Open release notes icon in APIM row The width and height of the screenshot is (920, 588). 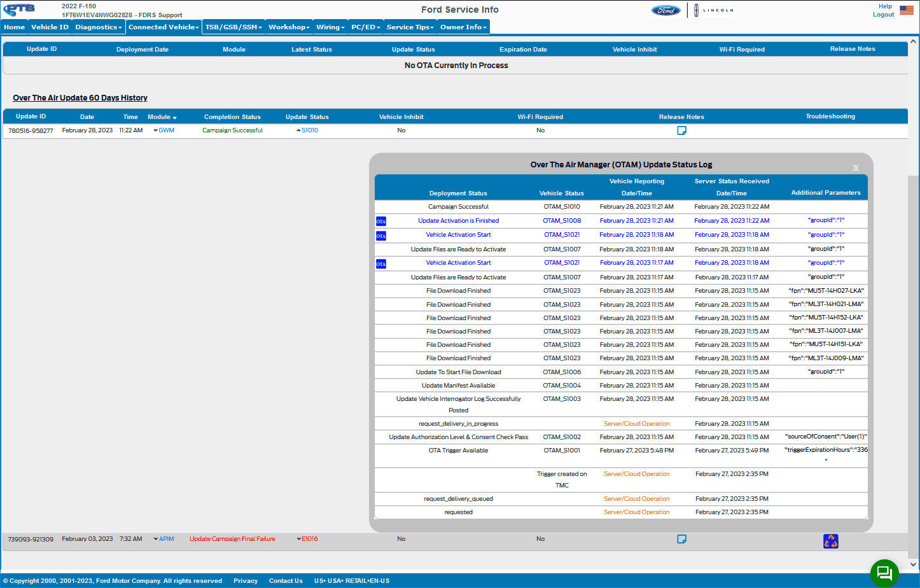(x=681, y=539)
